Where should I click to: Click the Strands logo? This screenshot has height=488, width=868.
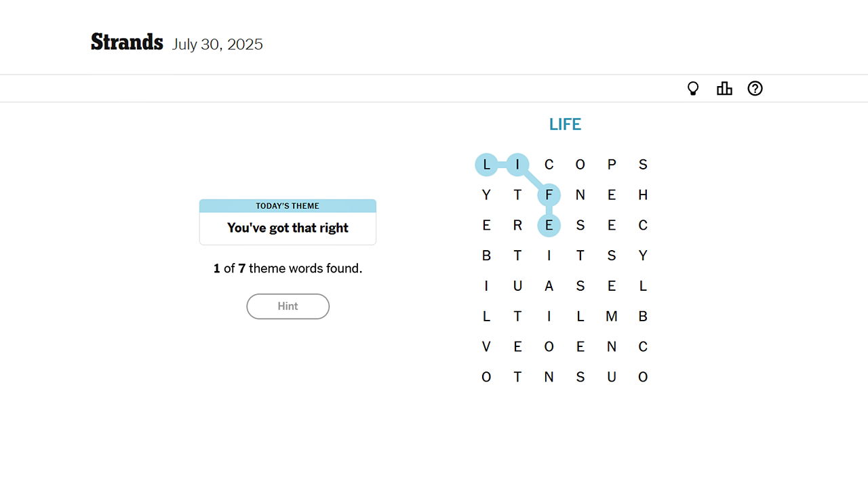pyautogui.click(x=127, y=43)
